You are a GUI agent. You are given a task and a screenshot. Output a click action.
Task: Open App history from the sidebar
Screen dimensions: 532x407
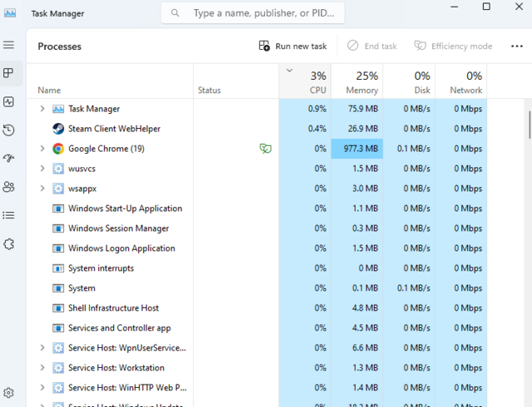[8, 130]
